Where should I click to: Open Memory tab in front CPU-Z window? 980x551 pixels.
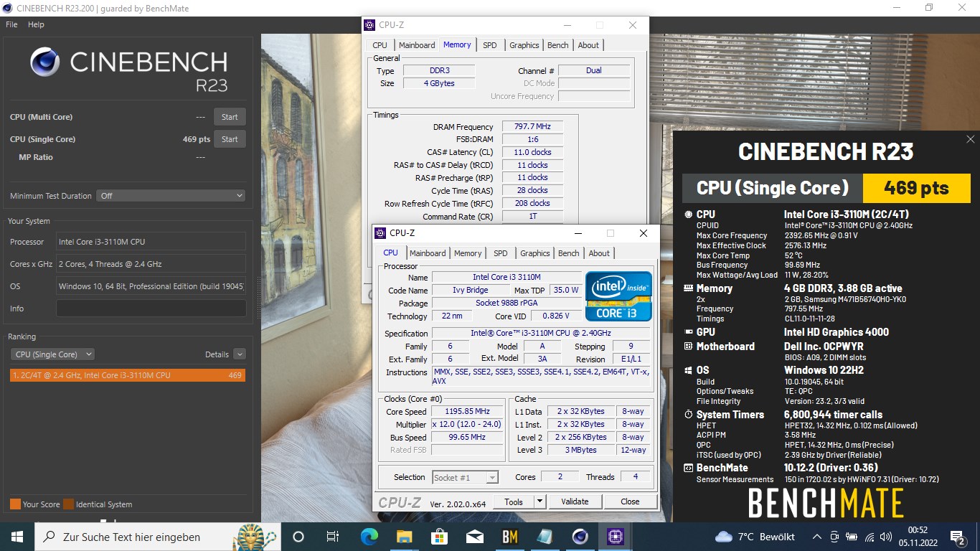coord(468,253)
